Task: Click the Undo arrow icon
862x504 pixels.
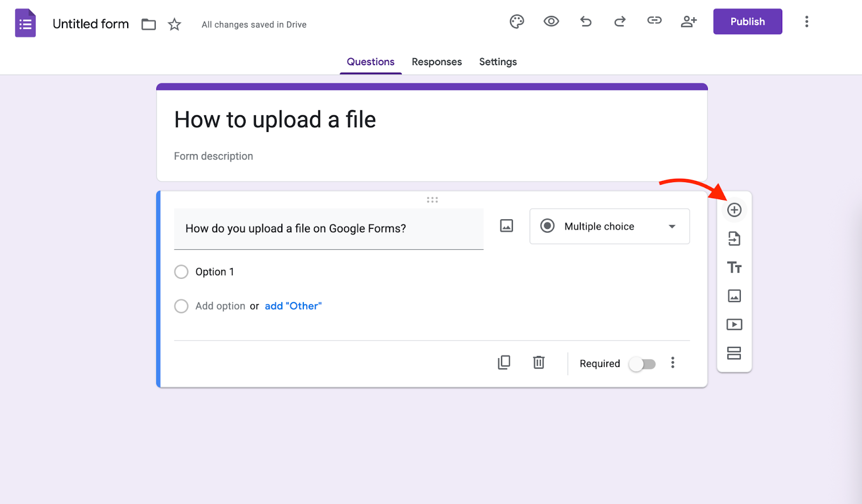Action: pyautogui.click(x=586, y=22)
